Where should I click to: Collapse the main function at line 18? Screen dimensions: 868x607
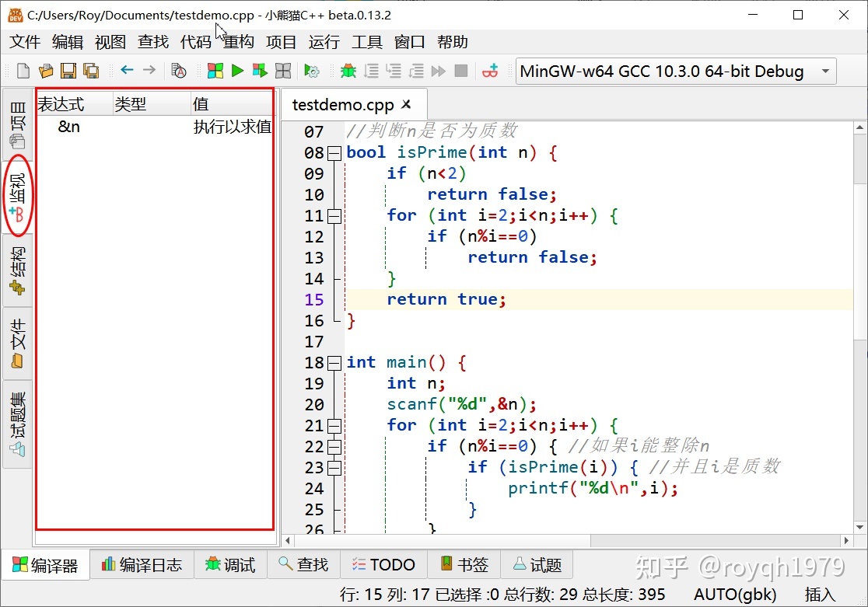[x=334, y=363]
